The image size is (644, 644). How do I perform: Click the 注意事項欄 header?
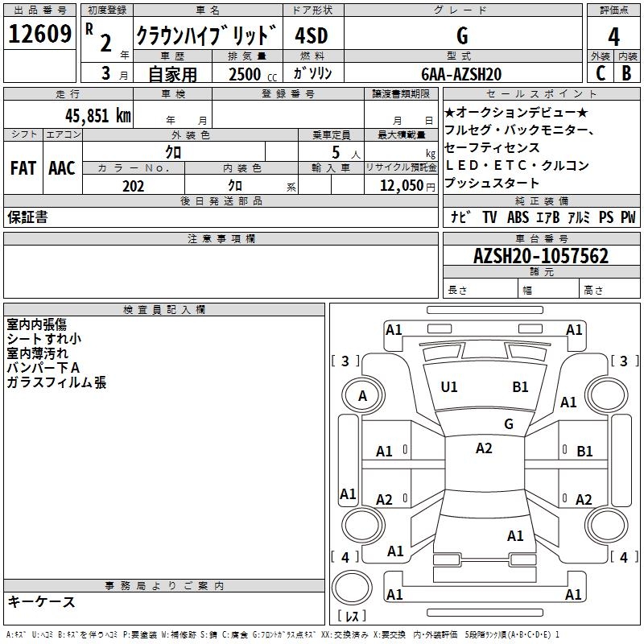221,238
